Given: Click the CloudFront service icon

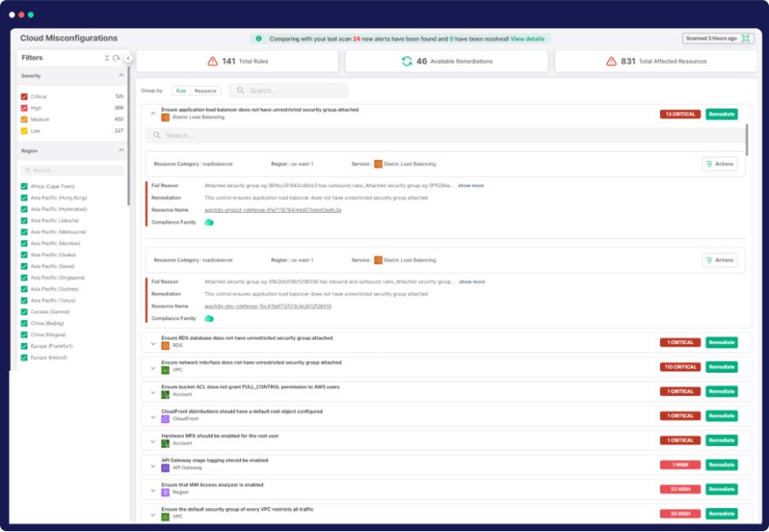Looking at the screenshot, I should click(165, 419).
